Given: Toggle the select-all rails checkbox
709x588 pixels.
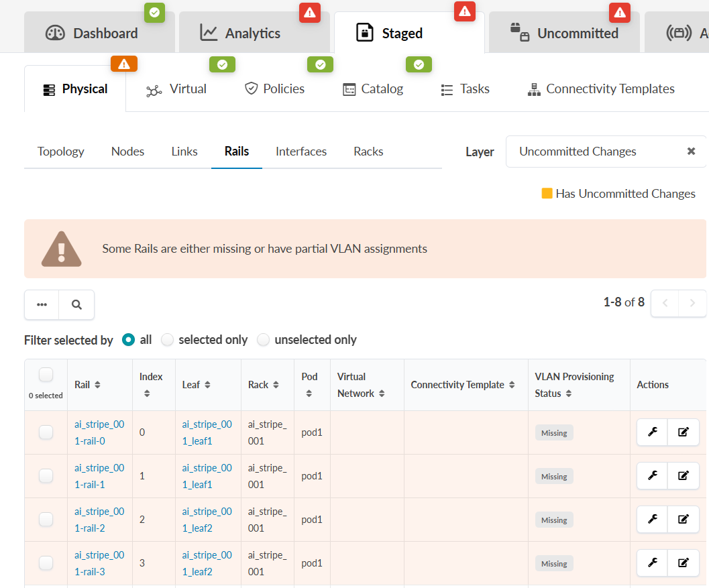Looking at the screenshot, I should pyautogui.click(x=46, y=375).
